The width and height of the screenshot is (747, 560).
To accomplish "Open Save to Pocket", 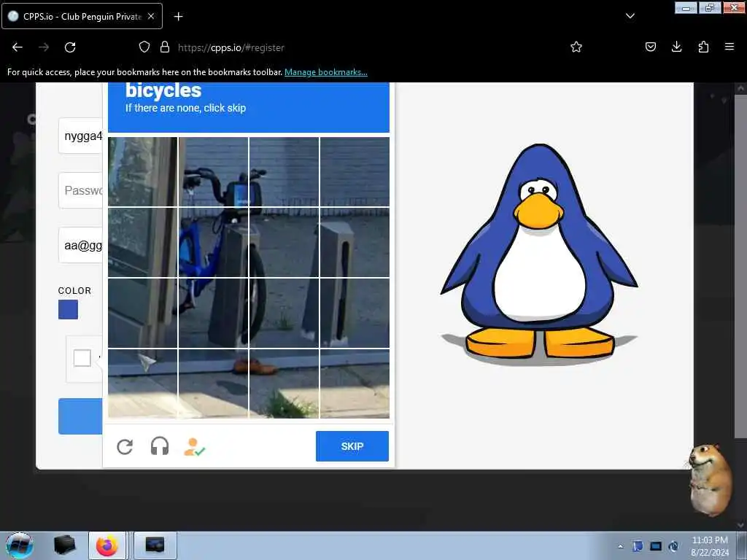I will click(x=651, y=47).
